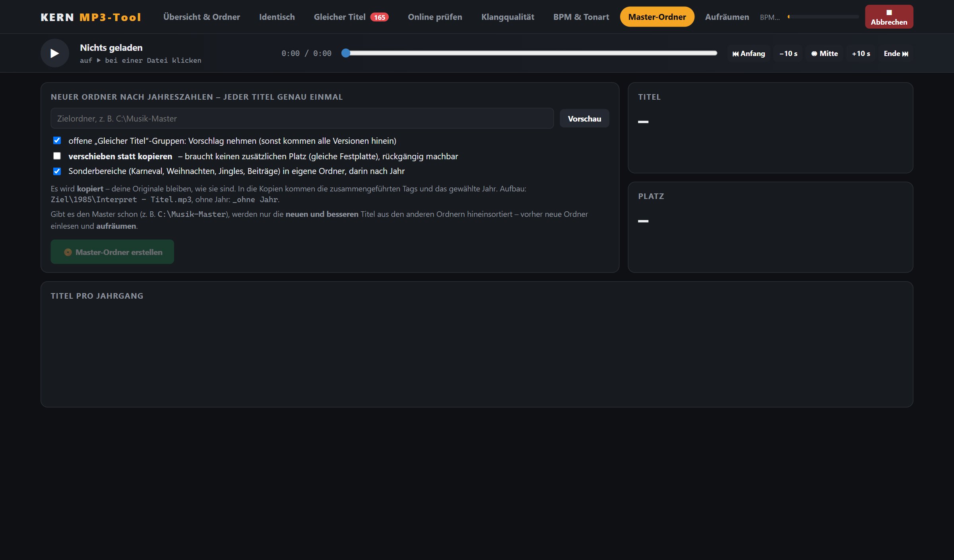Click the 'TITEL PRO JAHRGANG' heading

[x=97, y=296]
